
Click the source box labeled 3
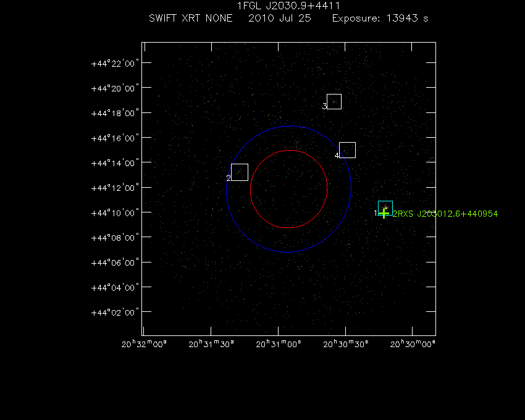pyautogui.click(x=334, y=101)
